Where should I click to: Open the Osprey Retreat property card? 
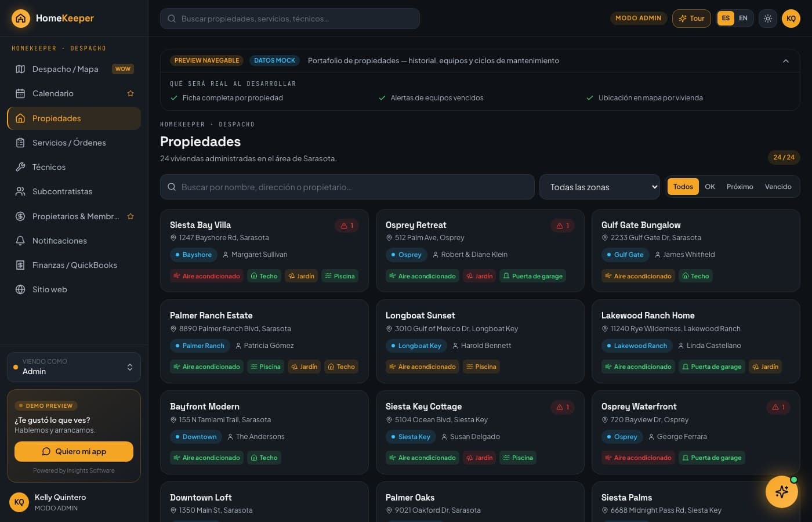pyautogui.click(x=480, y=250)
